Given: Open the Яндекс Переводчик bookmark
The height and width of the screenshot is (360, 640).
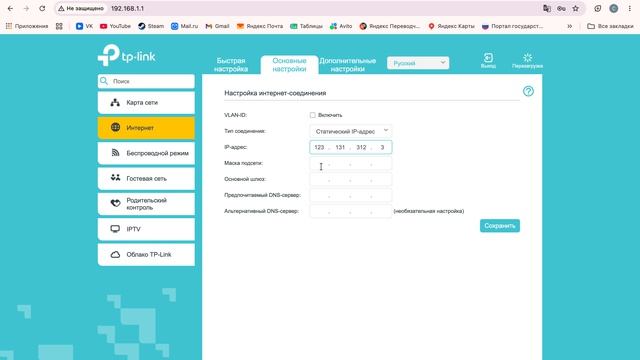Looking at the screenshot, I should pos(390,26).
